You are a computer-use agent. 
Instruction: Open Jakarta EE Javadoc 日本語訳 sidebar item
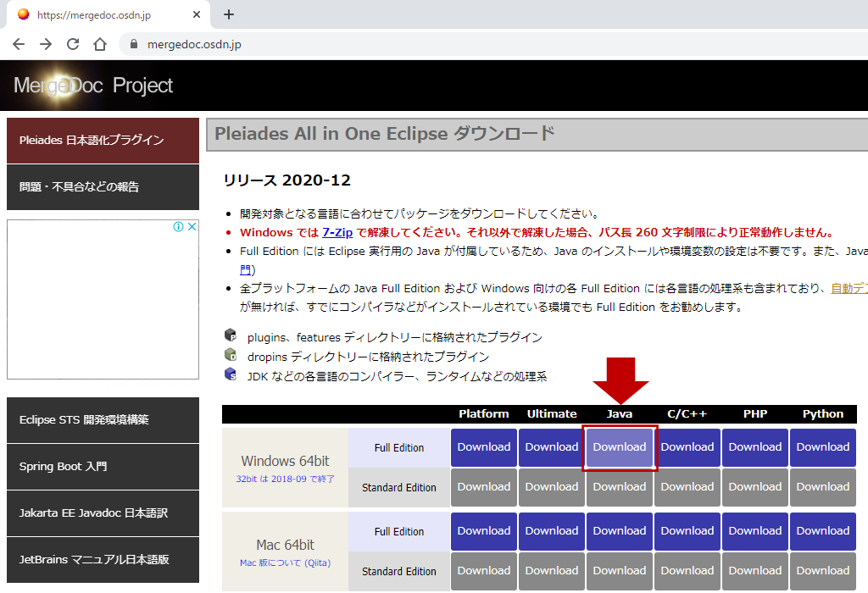pos(103,513)
